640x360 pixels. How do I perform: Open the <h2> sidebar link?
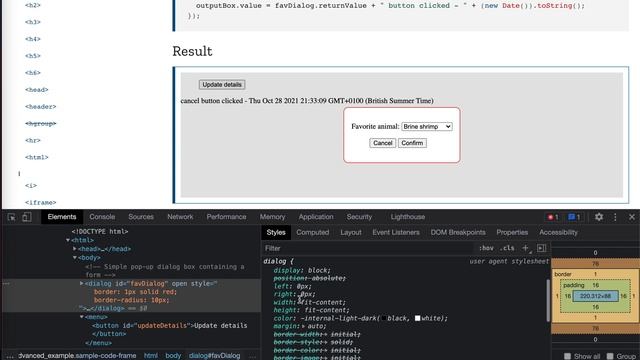click(x=33, y=5)
